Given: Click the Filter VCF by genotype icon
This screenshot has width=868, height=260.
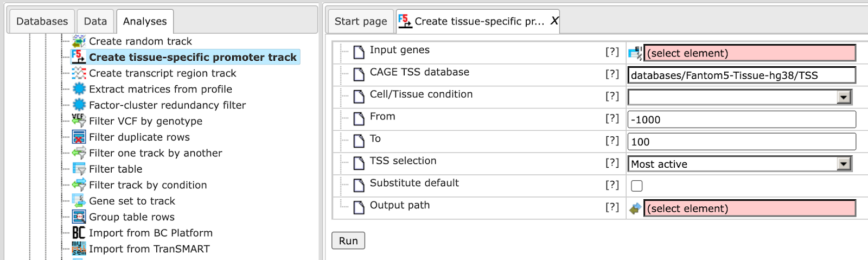Looking at the screenshot, I should (x=79, y=121).
